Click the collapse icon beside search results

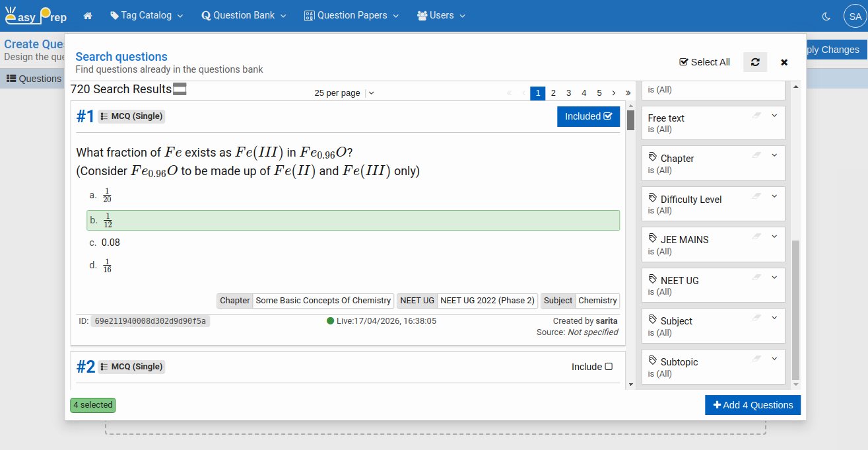pyautogui.click(x=180, y=89)
